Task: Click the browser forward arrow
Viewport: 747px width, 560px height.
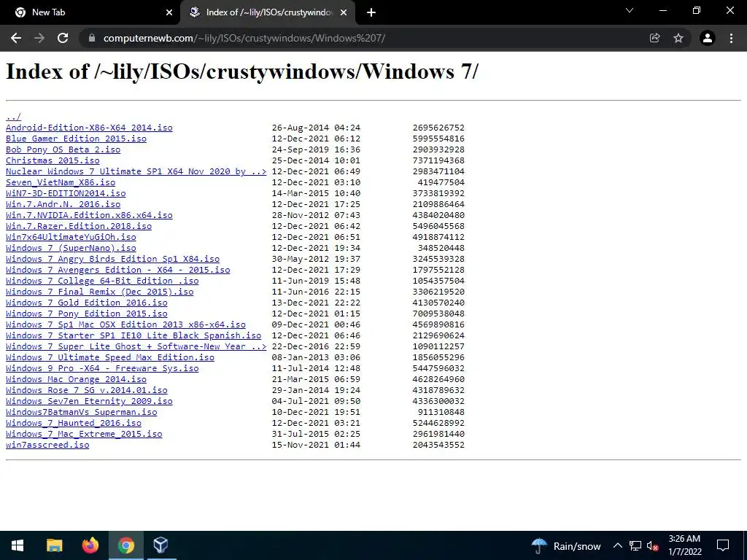Action: [x=39, y=38]
